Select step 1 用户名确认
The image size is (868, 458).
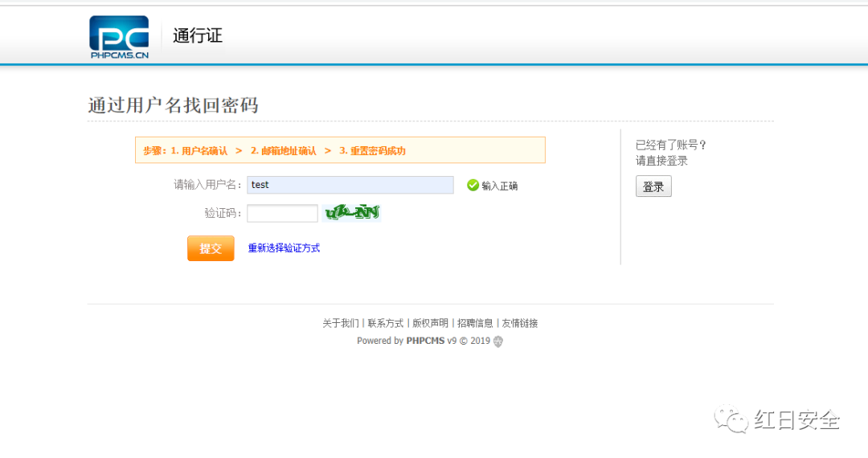click(199, 151)
